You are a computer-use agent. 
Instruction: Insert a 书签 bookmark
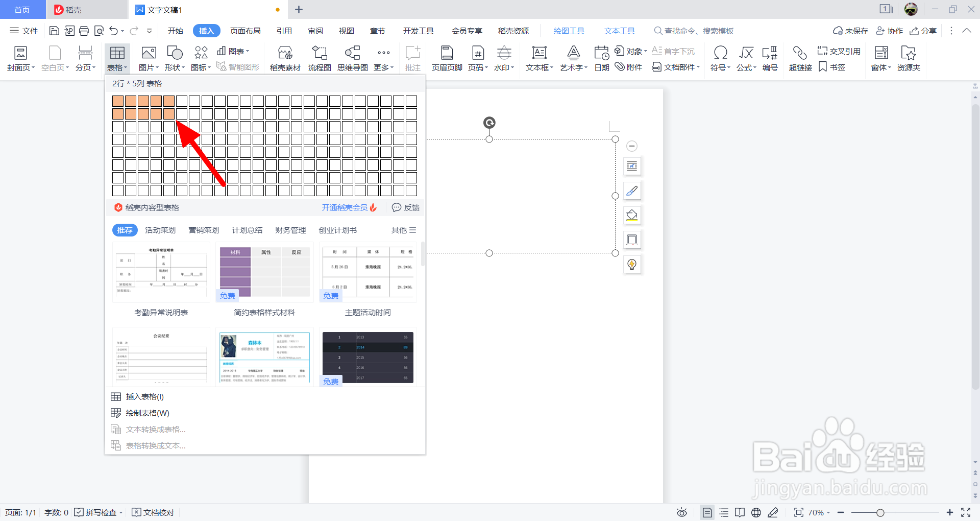coord(832,67)
